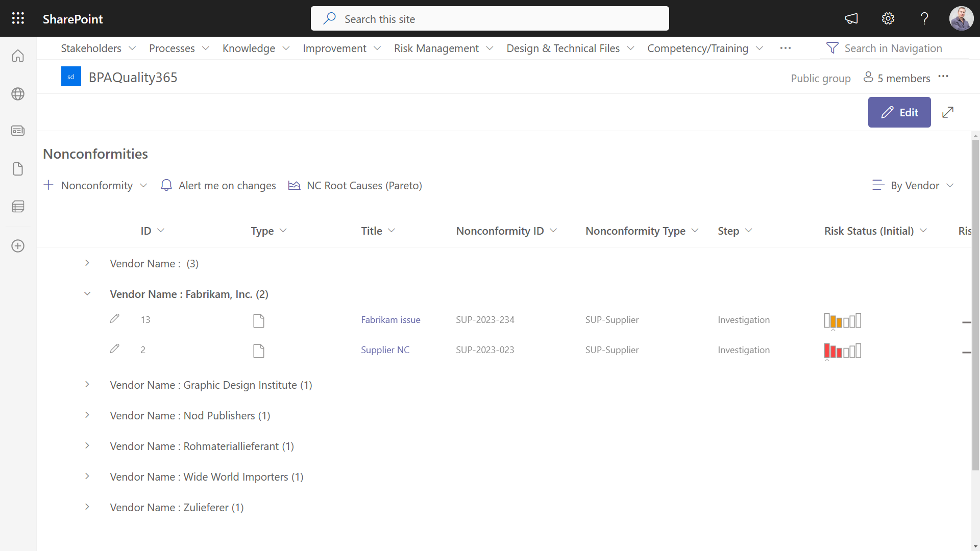The width and height of the screenshot is (980, 551).
Task: Click the settings gear icon in top navigation
Action: 889,18
